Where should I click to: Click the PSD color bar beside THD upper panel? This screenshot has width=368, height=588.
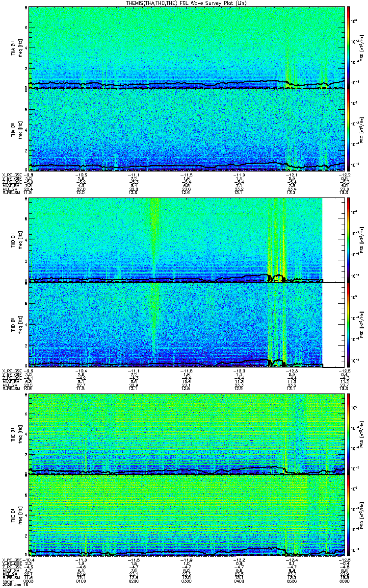(348, 240)
